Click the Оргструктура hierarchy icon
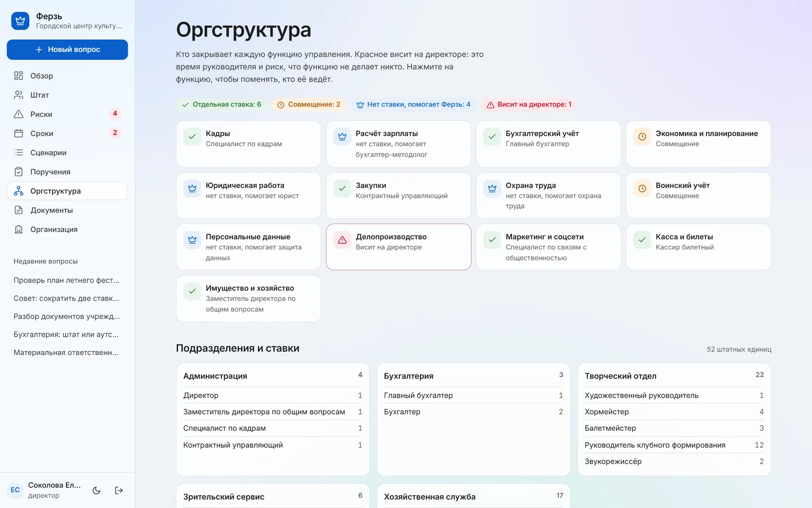 19,191
